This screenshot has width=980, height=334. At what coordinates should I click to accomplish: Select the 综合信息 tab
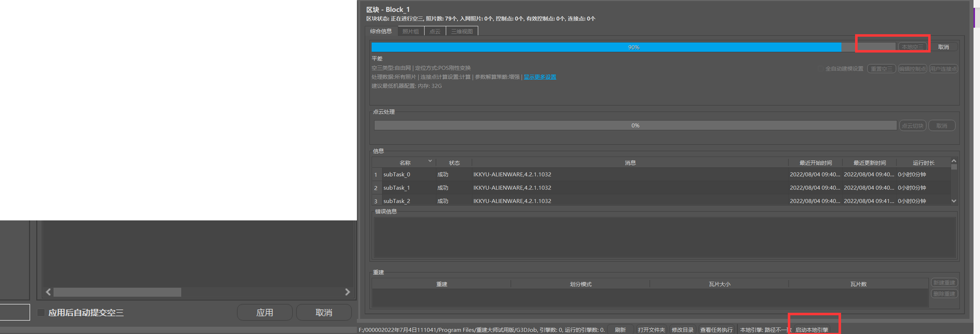coord(381,31)
